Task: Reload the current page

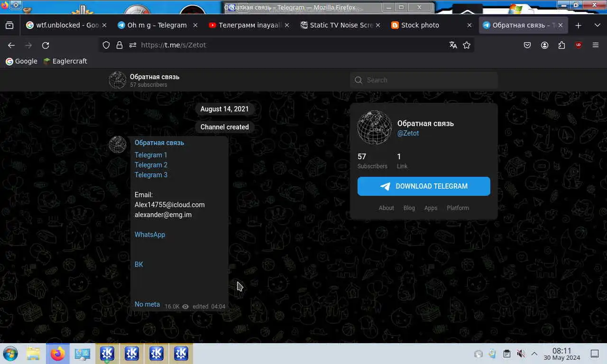Action: tap(46, 45)
